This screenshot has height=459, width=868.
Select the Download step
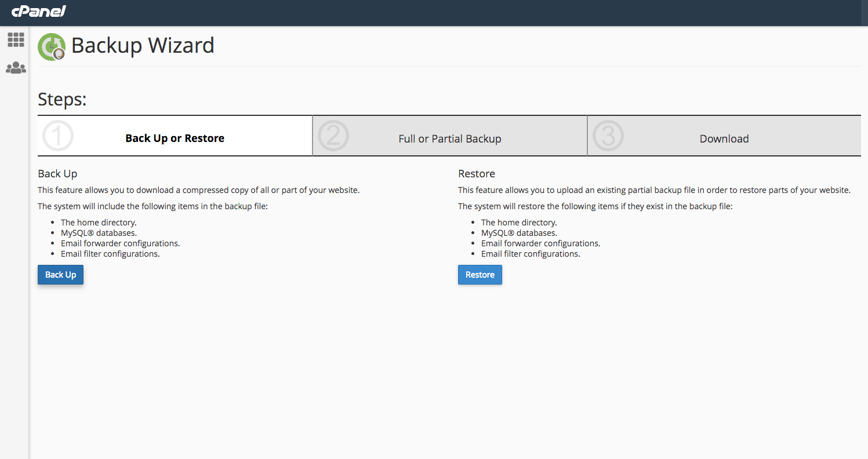[x=724, y=136]
